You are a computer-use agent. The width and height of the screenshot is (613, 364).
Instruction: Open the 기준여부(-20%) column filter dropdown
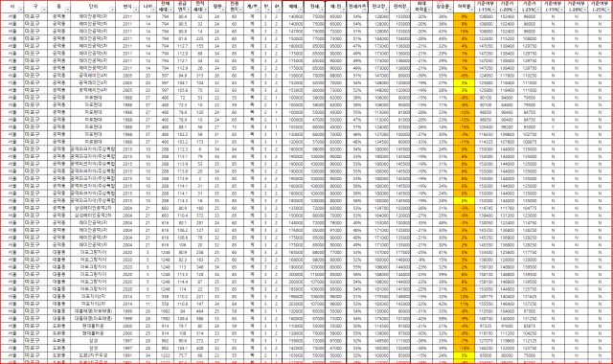[584, 10]
